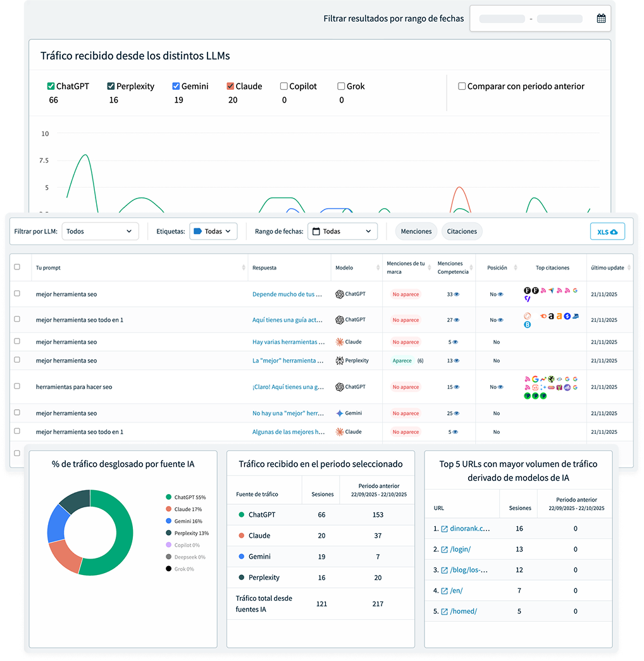Enable the Copilot checkbox

coord(284,86)
